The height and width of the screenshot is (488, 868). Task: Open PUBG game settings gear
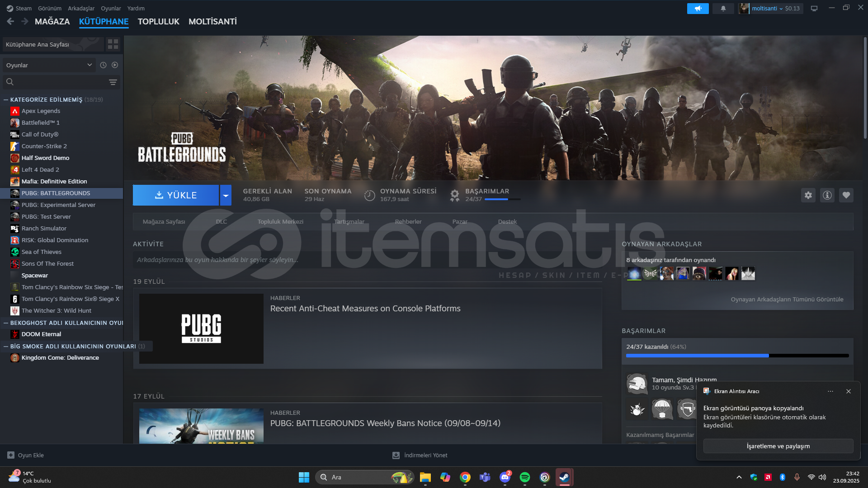808,195
